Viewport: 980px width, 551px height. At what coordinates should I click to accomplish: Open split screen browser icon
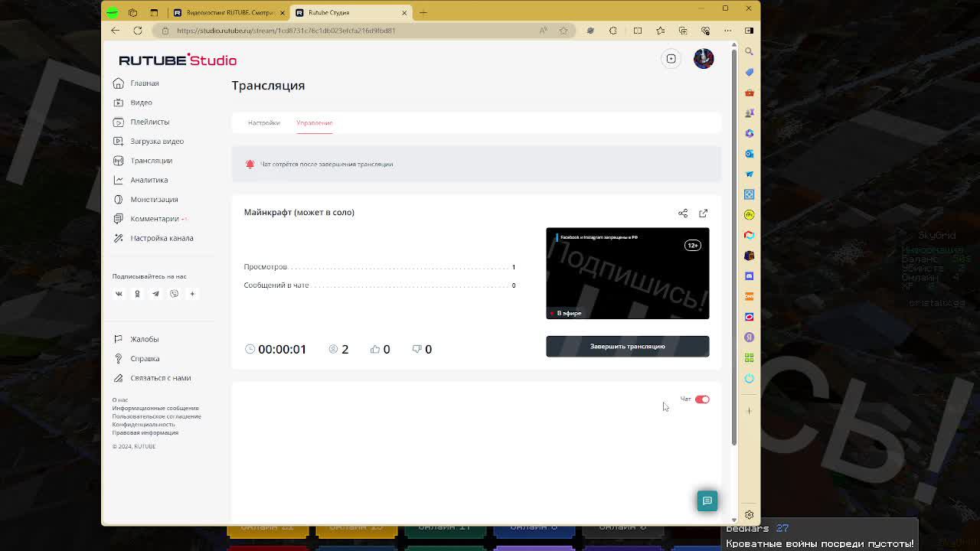[637, 31]
